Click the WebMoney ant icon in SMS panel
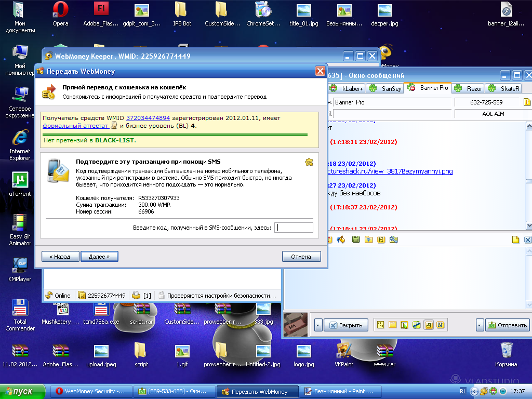 (x=309, y=162)
